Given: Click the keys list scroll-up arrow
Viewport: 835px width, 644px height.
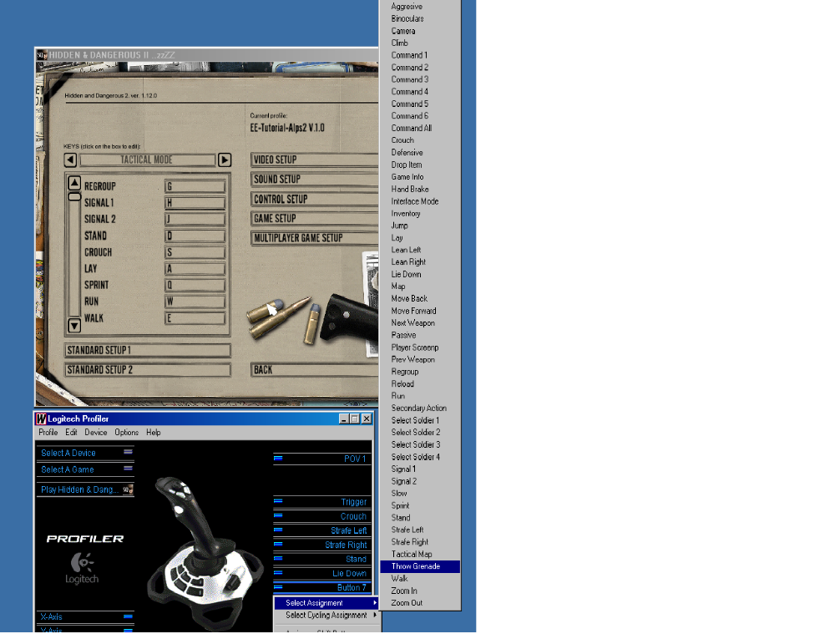Looking at the screenshot, I should [x=74, y=183].
